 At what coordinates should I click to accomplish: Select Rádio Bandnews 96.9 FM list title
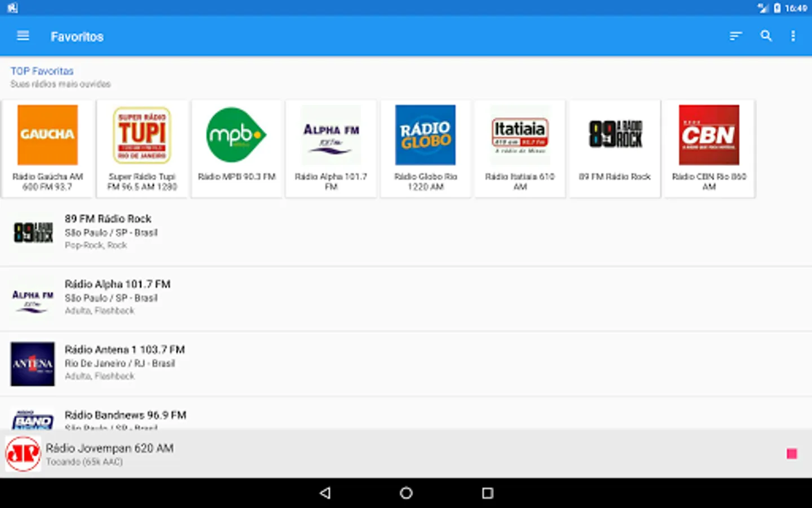125,415
